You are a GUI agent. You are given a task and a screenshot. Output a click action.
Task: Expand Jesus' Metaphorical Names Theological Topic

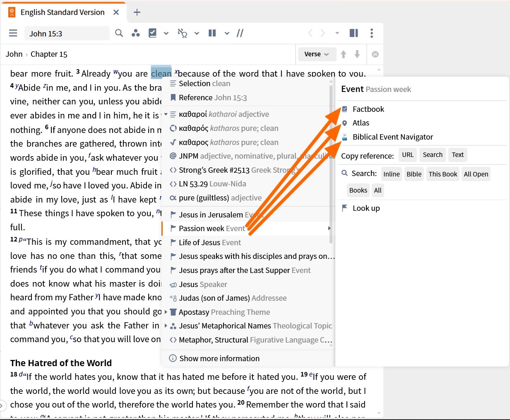point(166,326)
